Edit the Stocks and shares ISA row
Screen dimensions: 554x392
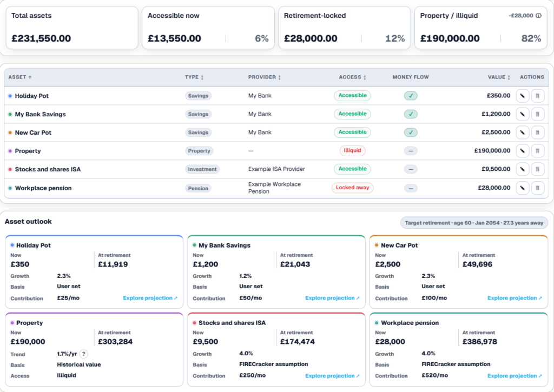pos(522,169)
